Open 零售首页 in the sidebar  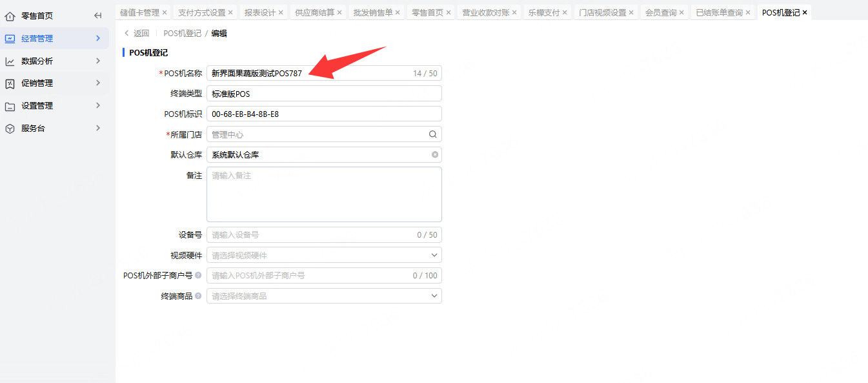[37, 16]
